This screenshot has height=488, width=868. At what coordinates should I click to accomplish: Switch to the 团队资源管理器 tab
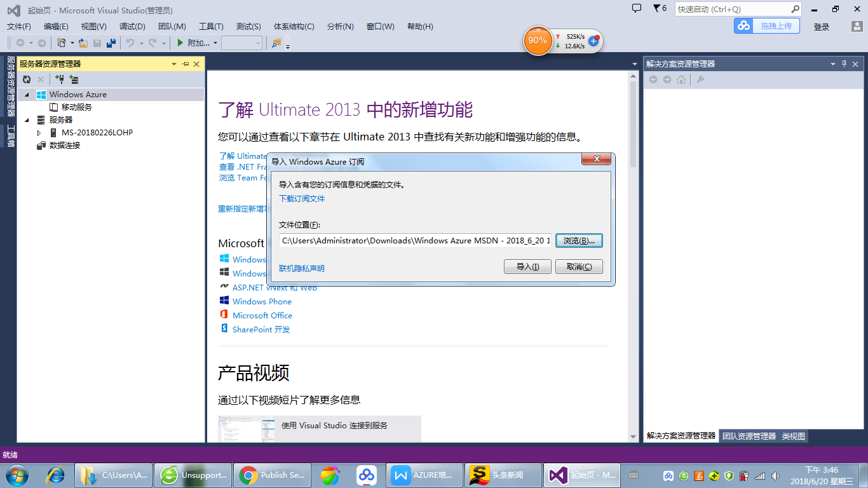749,436
